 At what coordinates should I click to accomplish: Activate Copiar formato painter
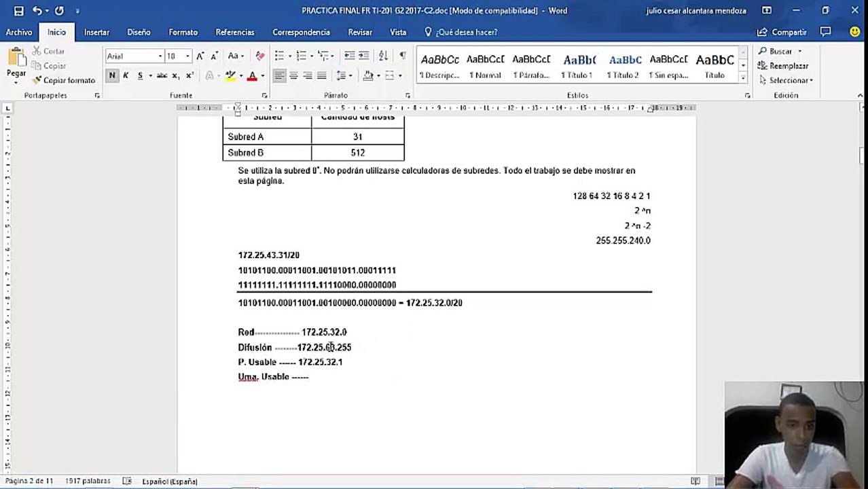[x=64, y=80]
